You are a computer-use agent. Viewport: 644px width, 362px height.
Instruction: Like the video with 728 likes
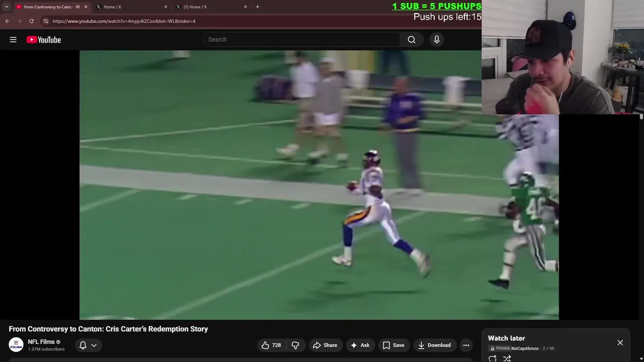pos(271,345)
